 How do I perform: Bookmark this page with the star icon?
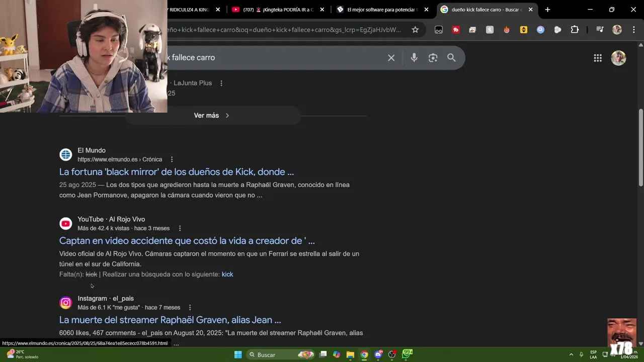415,30
